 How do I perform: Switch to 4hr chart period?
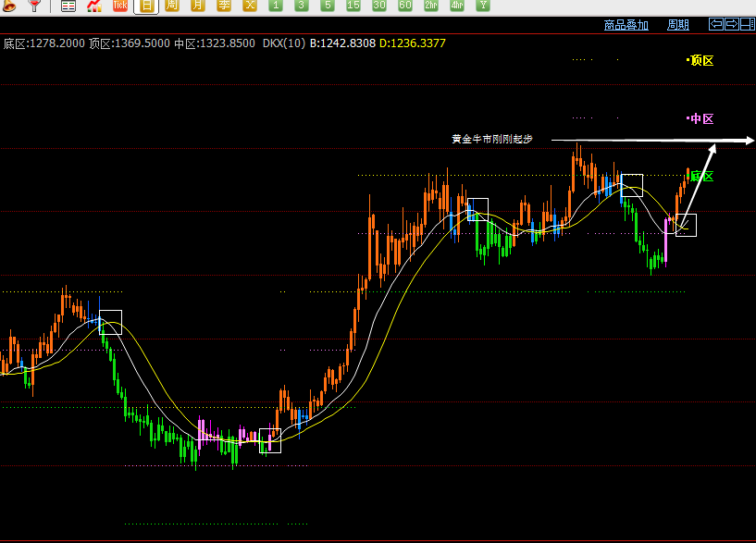click(456, 6)
